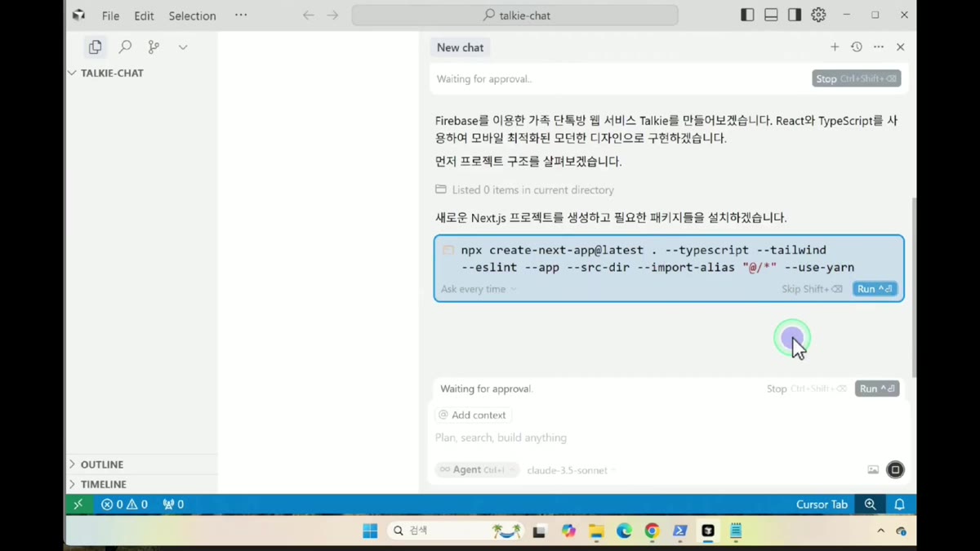
Task: Close the chat panel
Action: [901, 47]
